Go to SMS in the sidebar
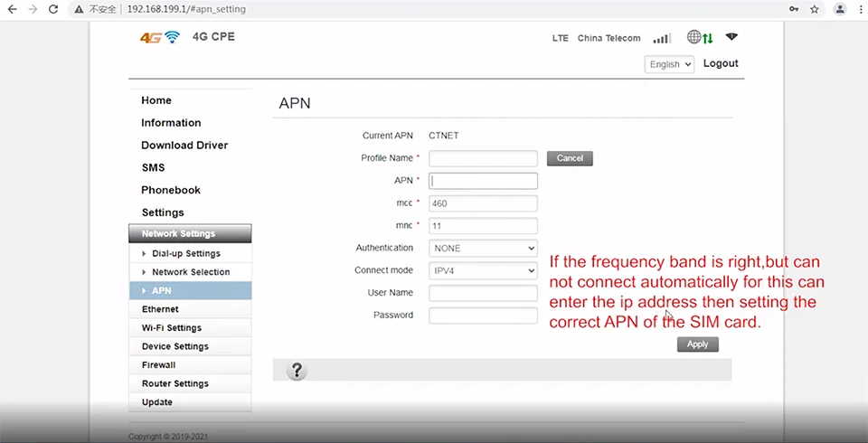This screenshot has height=443, width=868. point(153,167)
